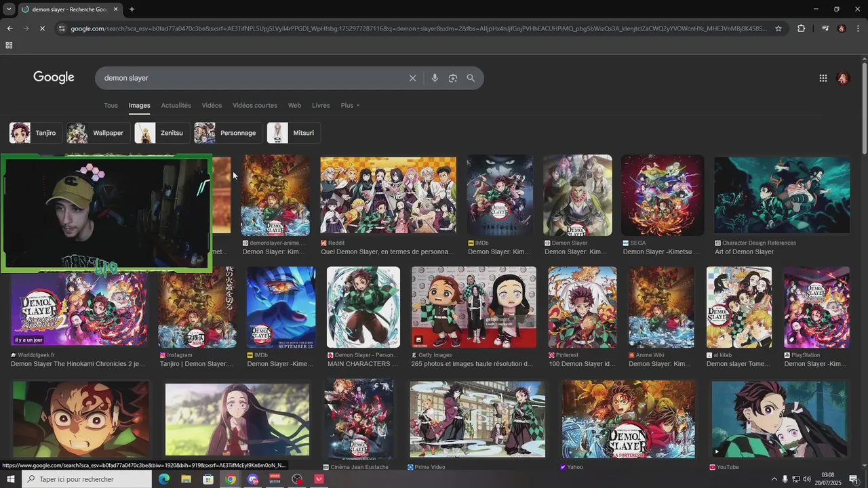Open the volume control in the tray

click(807, 479)
